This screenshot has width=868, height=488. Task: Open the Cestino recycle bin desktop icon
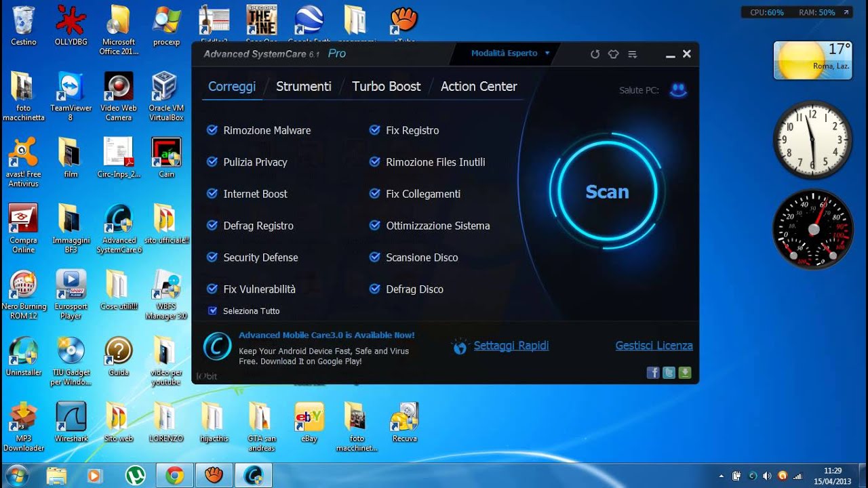(24, 26)
